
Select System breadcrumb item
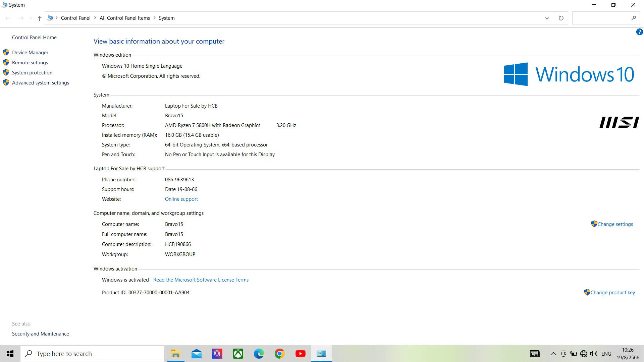click(x=167, y=18)
